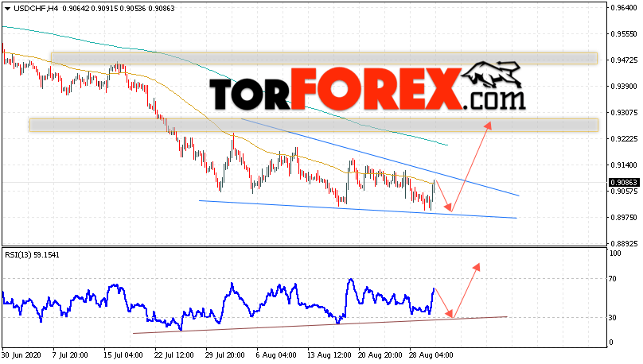Click the 30 Jun 2020 date label
Screen dimensions: 643x364
click(21, 355)
